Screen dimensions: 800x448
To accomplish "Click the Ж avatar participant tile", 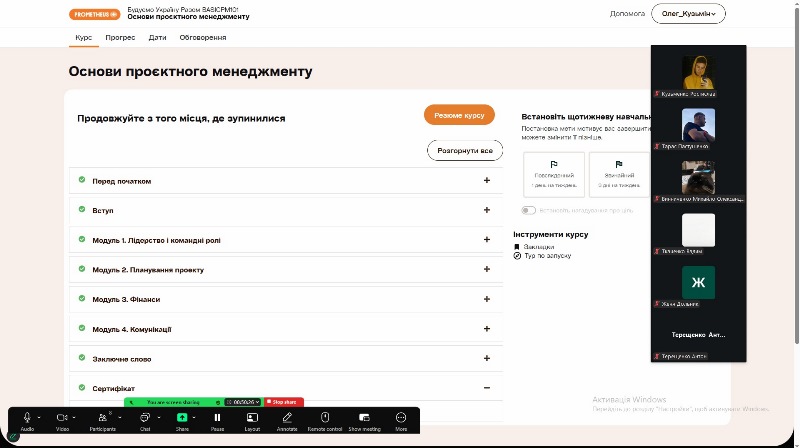I will point(698,282).
